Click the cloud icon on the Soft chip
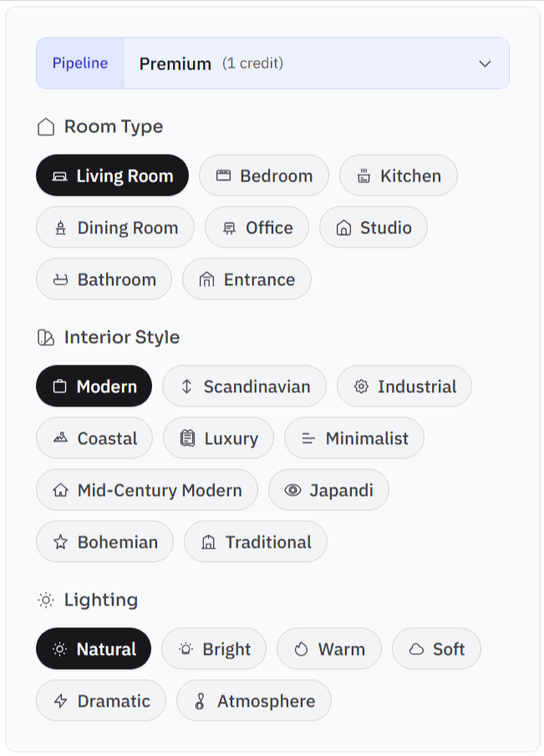The image size is (544, 756). pyautogui.click(x=417, y=649)
